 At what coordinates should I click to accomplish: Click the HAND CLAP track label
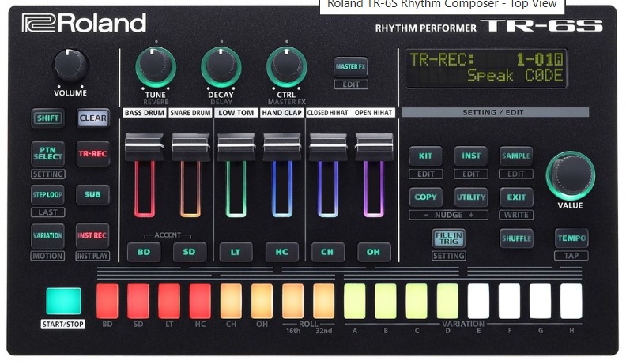[x=282, y=113]
